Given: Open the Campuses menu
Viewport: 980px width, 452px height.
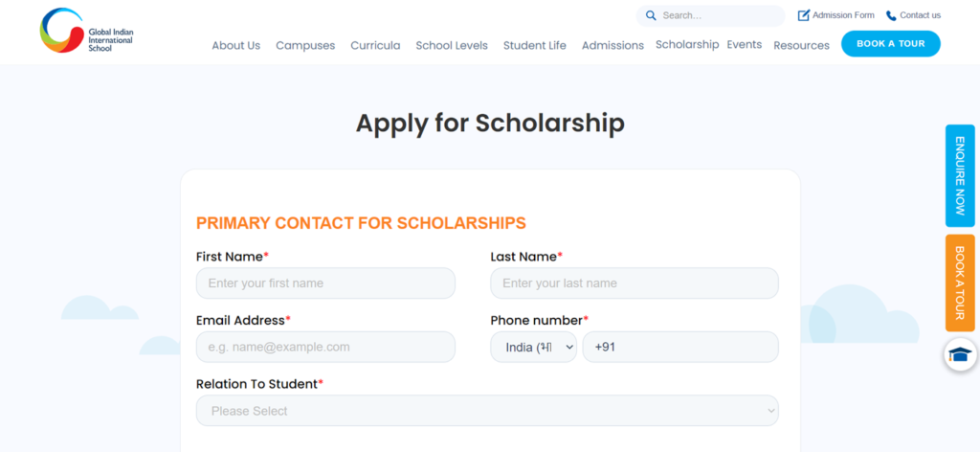Looking at the screenshot, I should click(x=305, y=46).
